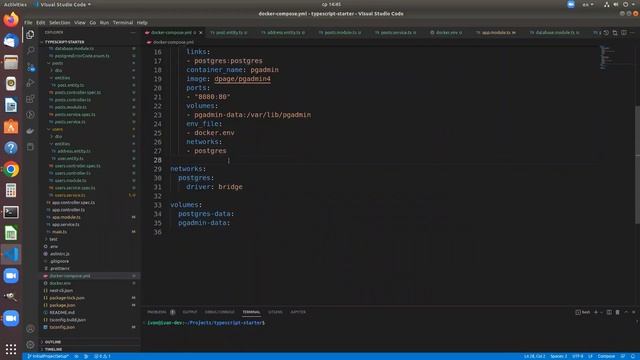Open Ubuntu Software from the dock
640x360 pixels.
click(11, 127)
